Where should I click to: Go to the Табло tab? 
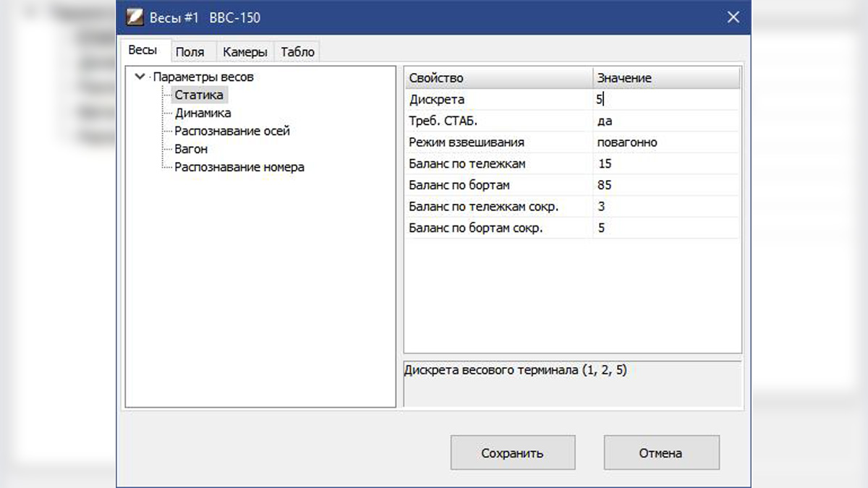[297, 52]
